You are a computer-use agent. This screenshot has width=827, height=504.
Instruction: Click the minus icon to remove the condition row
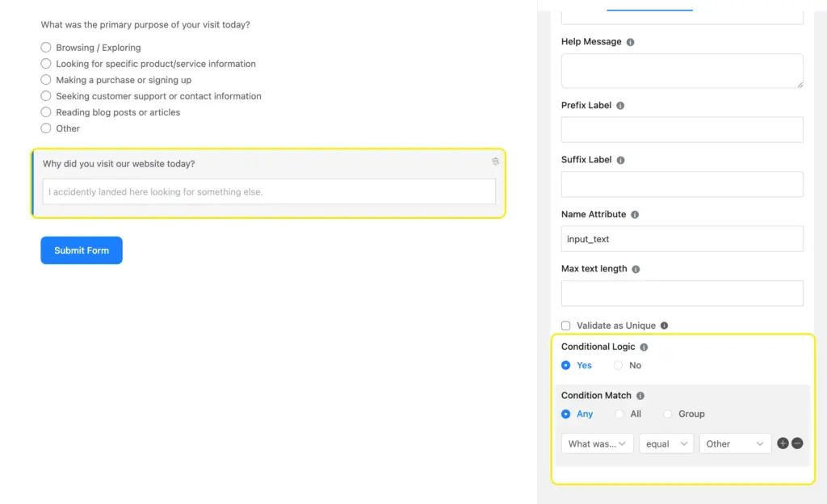[798, 443]
